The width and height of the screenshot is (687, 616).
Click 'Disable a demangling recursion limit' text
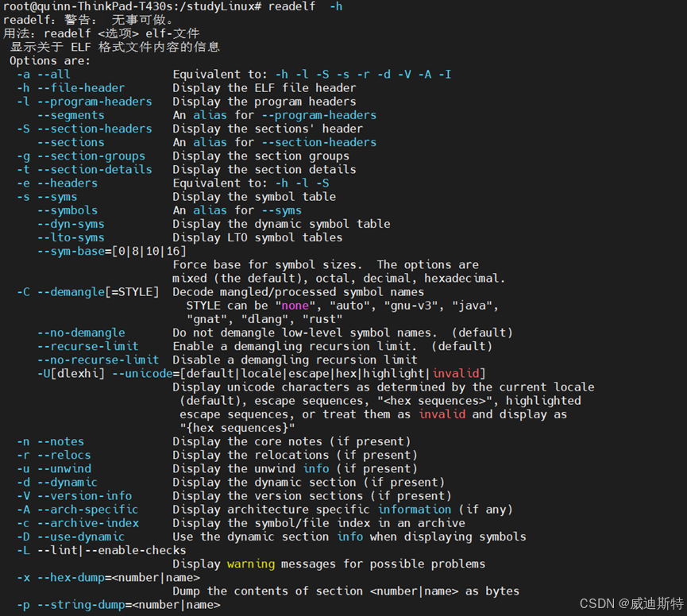pos(295,360)
